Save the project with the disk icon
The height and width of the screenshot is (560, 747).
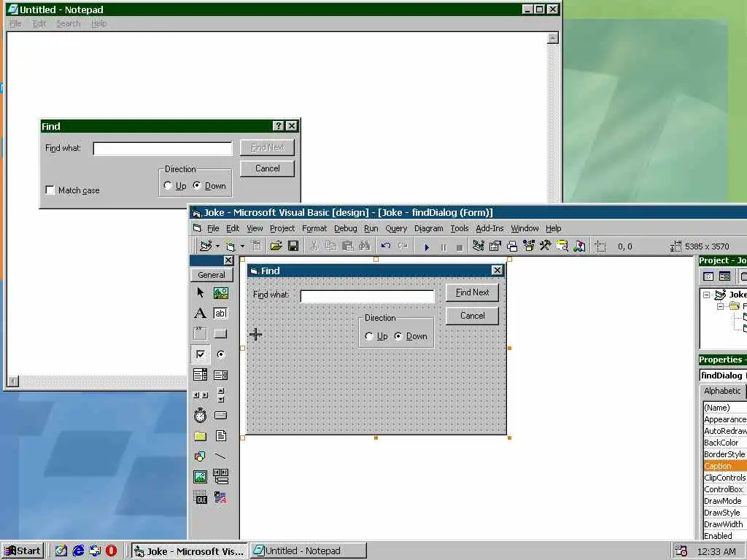293,246
